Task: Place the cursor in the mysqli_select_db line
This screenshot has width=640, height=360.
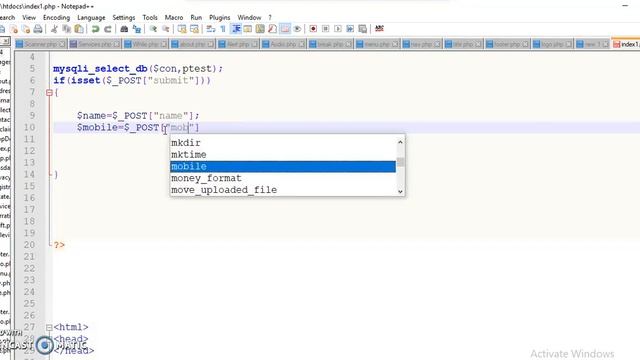Action: pos(138,69)
